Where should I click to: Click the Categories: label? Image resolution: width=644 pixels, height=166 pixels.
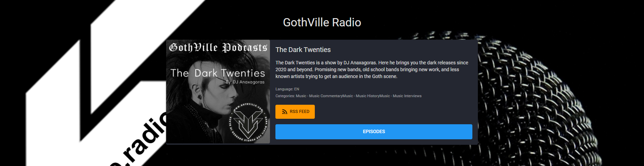tap(285, 96)
